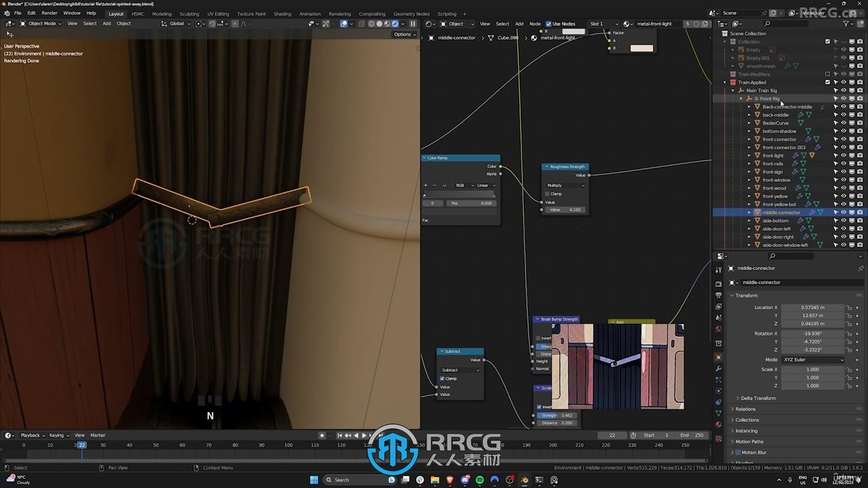
Task: Disable the Clamp checkbox in the Subtract node
Action: click(443, 378)
